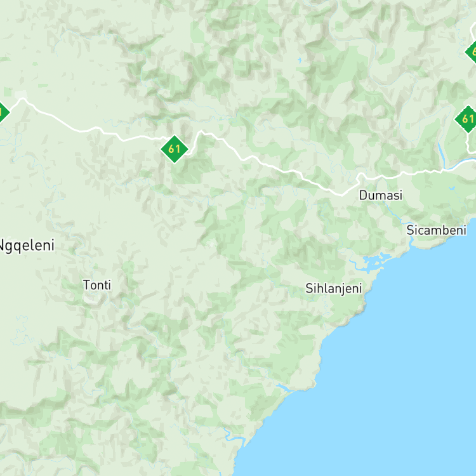The height and width of the screenshot is (476, 476).
Task: Click the blue river channel below the eastern 61 shield
Action: tap(442, 155)
